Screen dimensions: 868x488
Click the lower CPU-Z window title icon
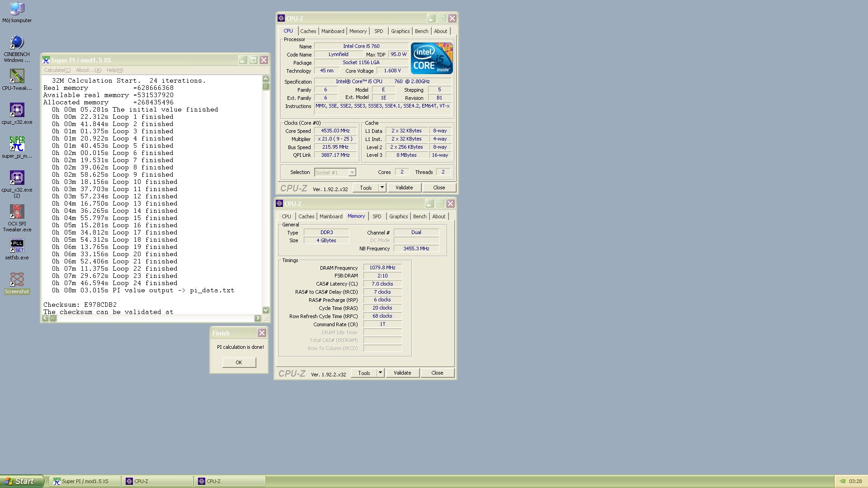(x=279, y=203)
